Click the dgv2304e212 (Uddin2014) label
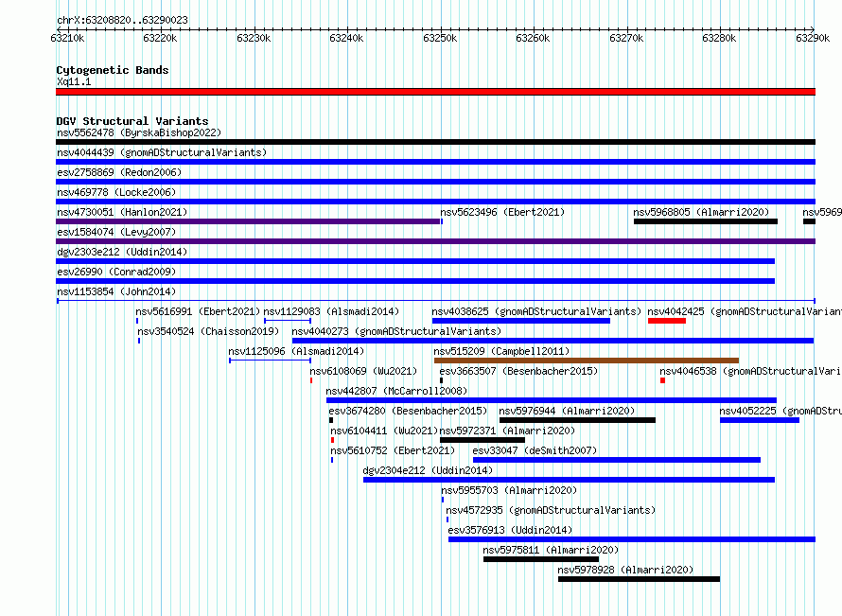842x616 pixels. point(428,470)
